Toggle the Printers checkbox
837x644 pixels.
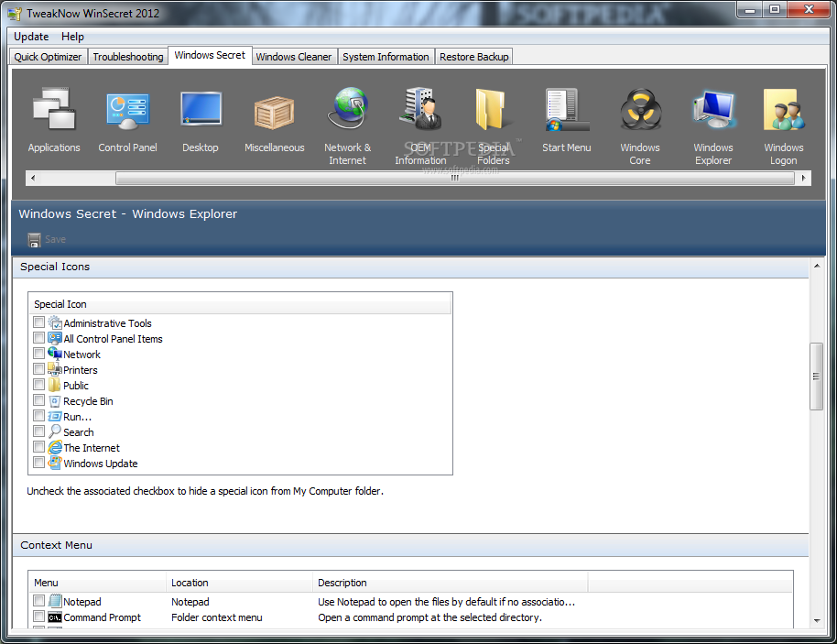[x=39, y=368]
